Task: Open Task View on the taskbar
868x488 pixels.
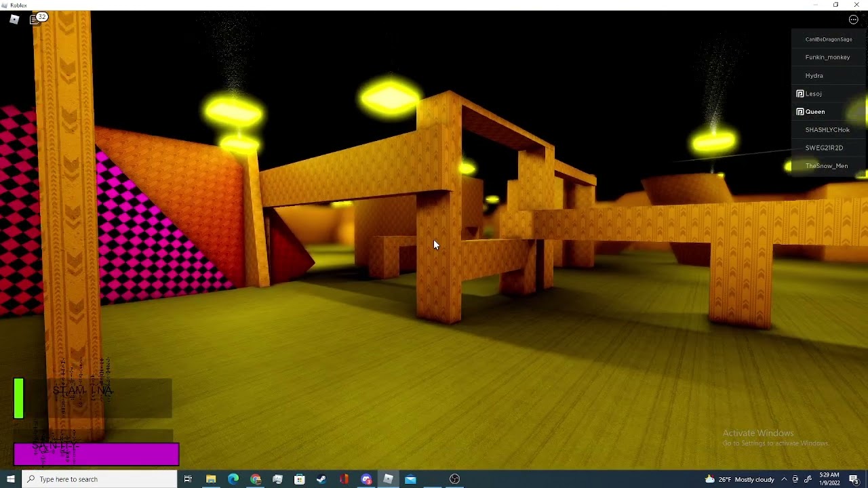Action: 188,479
